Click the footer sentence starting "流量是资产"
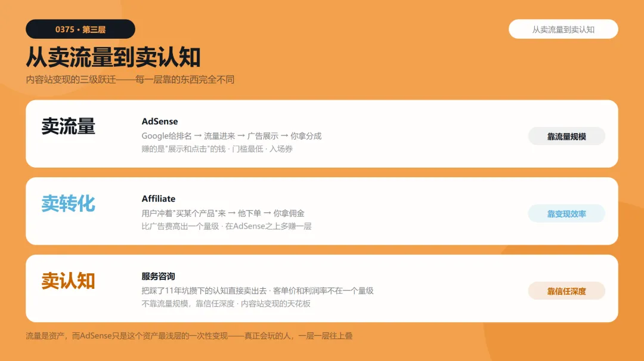644x361 pixels. coord(190,336)
